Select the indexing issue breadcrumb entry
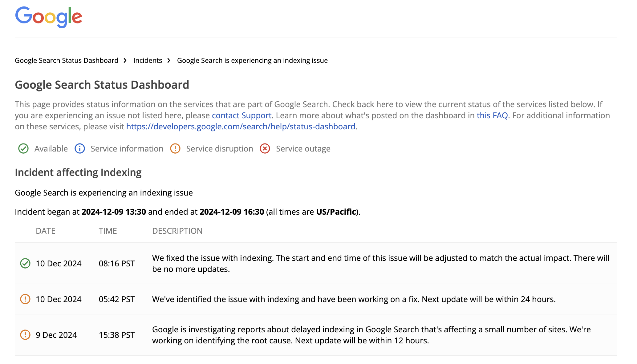The image size is (637, 364). click(252, 60)
